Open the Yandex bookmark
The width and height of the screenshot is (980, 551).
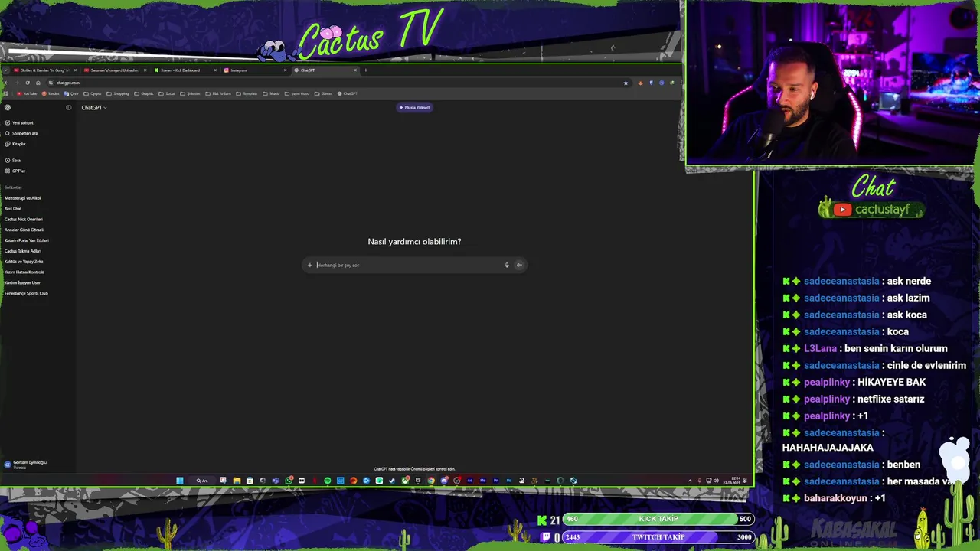coord(51,93)
